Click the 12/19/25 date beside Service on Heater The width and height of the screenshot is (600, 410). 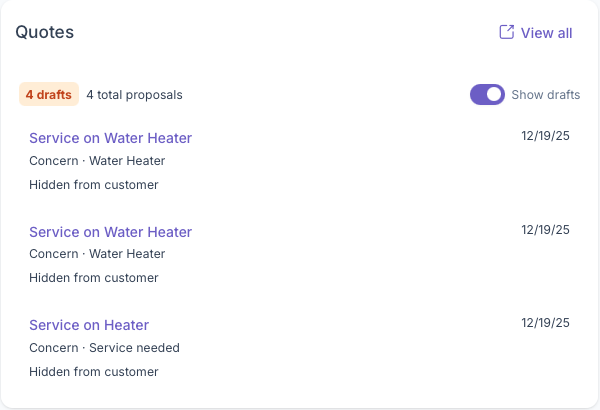(545, 323)
